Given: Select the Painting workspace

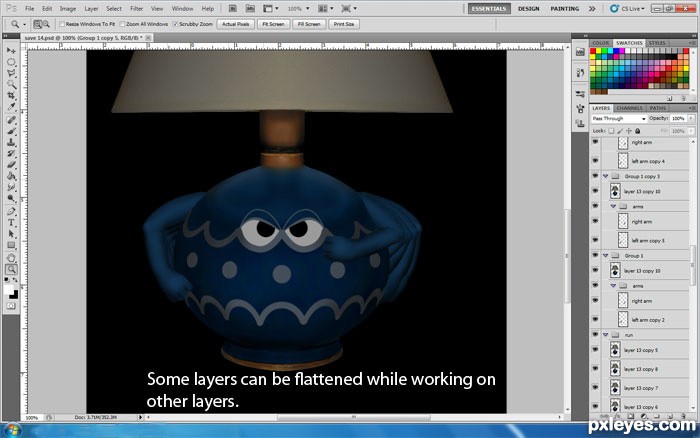Looking at the screenshot, I should [x=564, y=8].
